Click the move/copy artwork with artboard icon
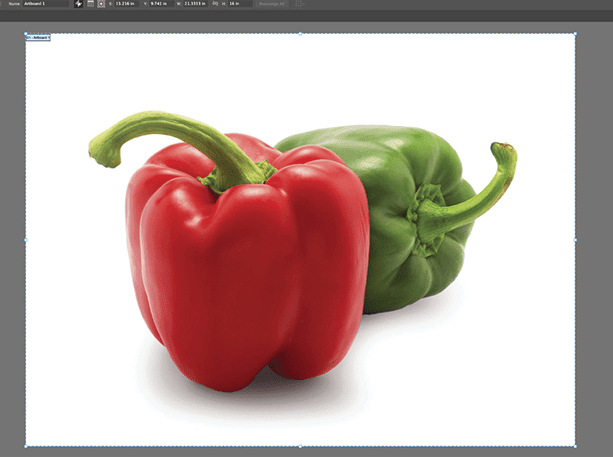 [x=78, y=4]
